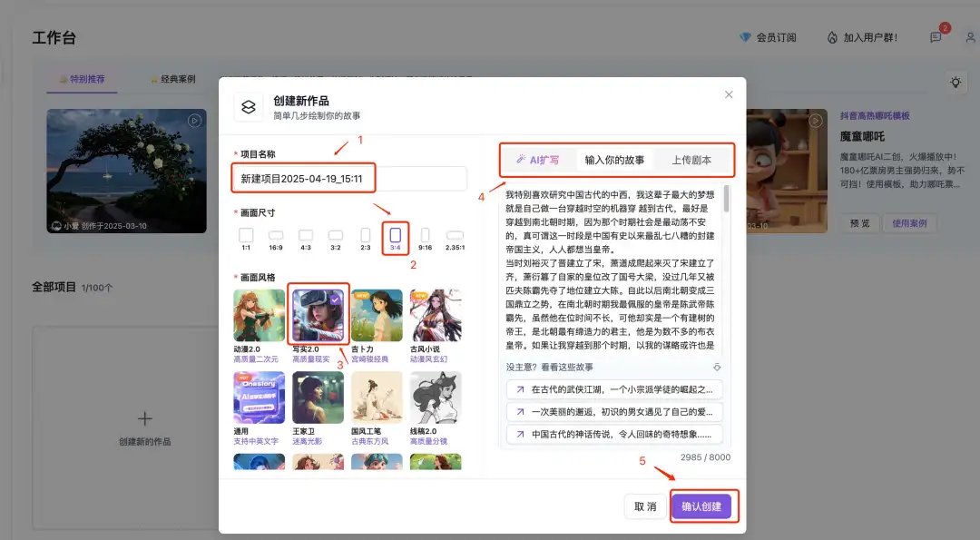
Task: Click the plus to create new work
Action: [x=145, y=418]
